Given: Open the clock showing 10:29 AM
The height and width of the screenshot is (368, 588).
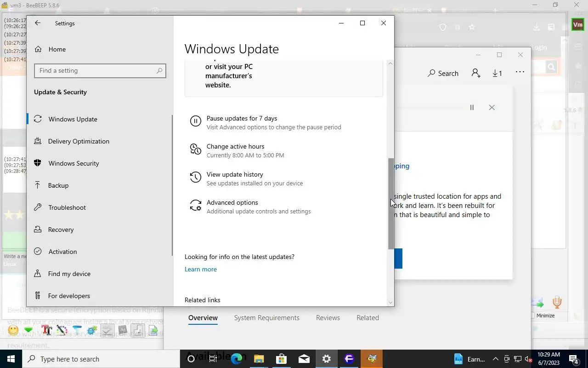Looking at the screenshot, I should click(x=549, y=359).
